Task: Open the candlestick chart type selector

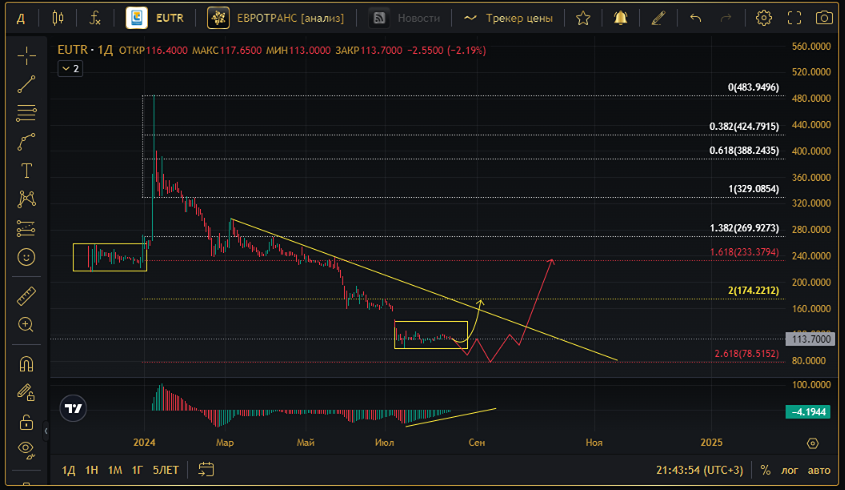Action: pos(58,18)
